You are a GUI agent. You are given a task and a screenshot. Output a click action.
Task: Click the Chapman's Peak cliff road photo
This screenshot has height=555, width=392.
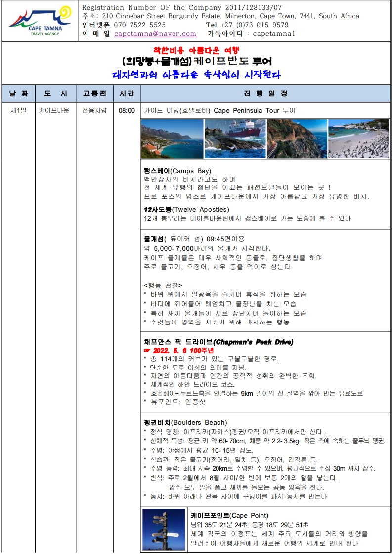tap(297, 139)
